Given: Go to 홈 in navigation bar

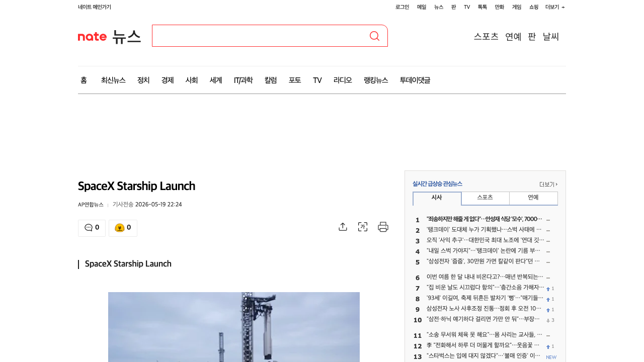Looking at the screenshot, I should (x=84, y=80).
